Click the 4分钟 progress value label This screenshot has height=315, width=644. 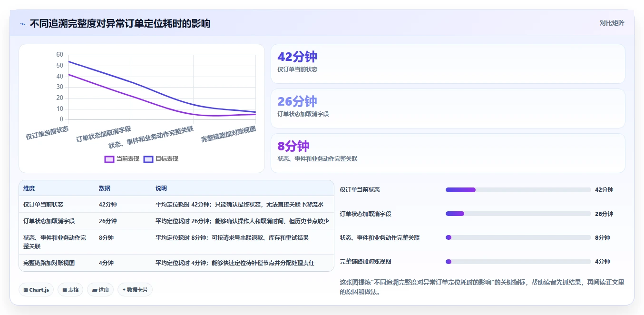602,262
